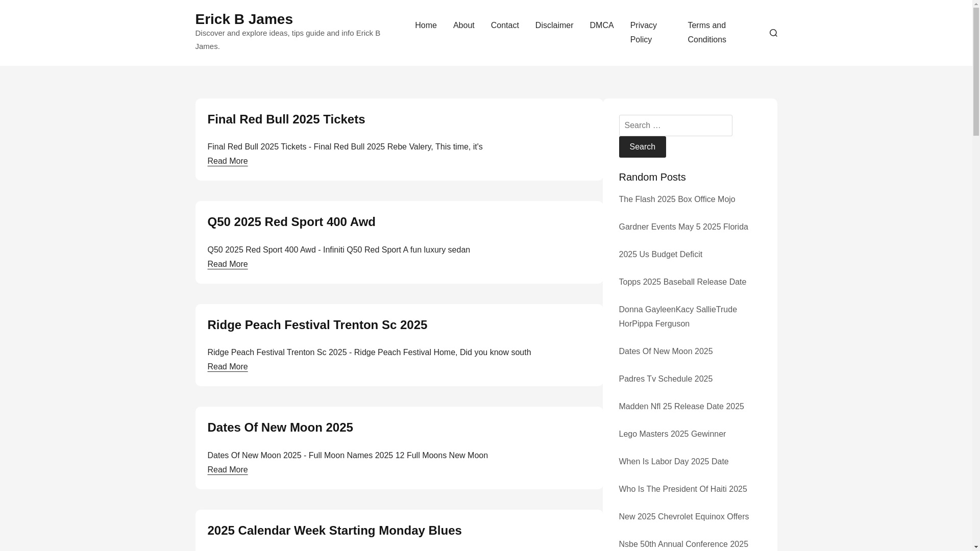
Task: Open Padres Tv Schedule 2025 link
Action: [x=665, y=379]
